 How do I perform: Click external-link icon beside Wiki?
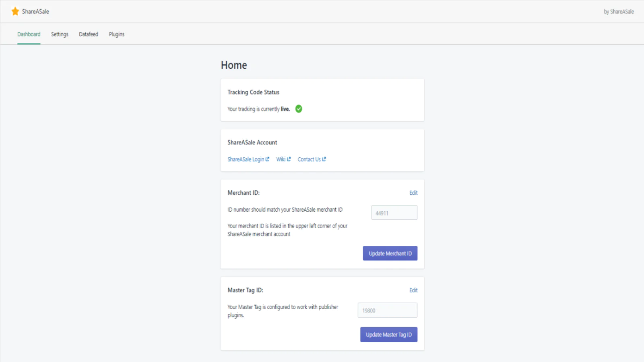[x=289, y=159]
